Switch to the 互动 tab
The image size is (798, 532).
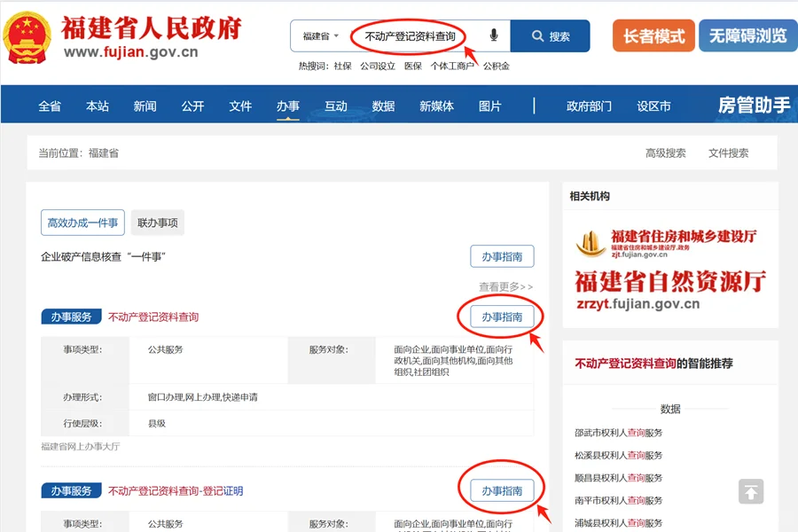pos(336,106)
